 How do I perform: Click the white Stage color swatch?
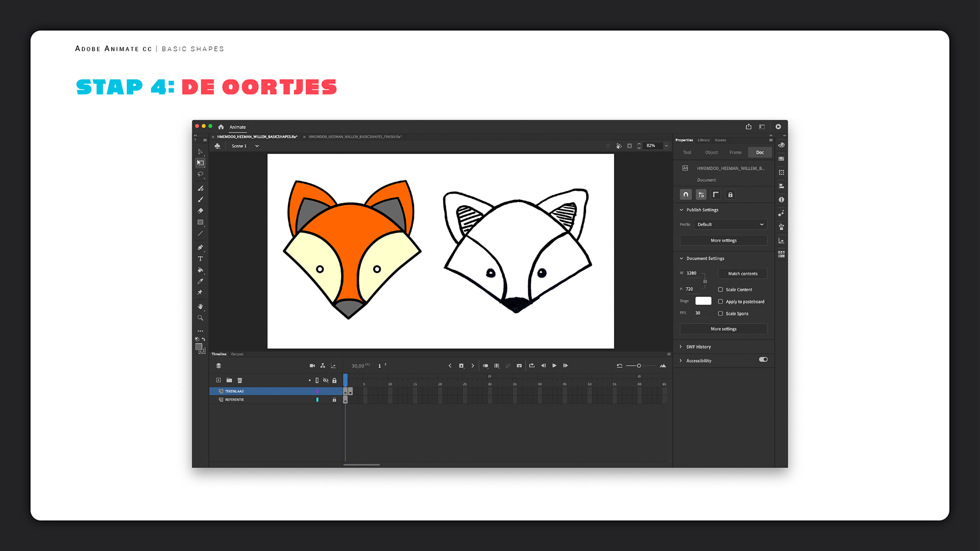click(703, 301)
